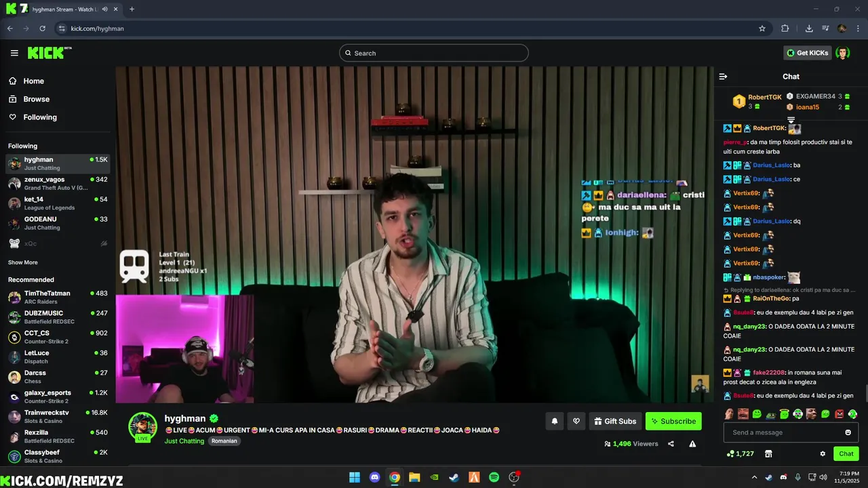Reload the page in Chrome
868x488 pixels.
coord(42,28)
